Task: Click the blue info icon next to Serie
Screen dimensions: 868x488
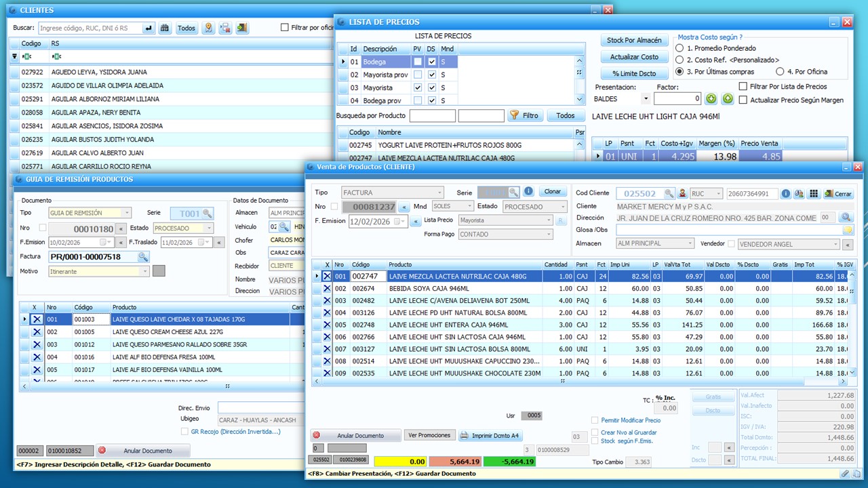Action: tap(529, 192)
